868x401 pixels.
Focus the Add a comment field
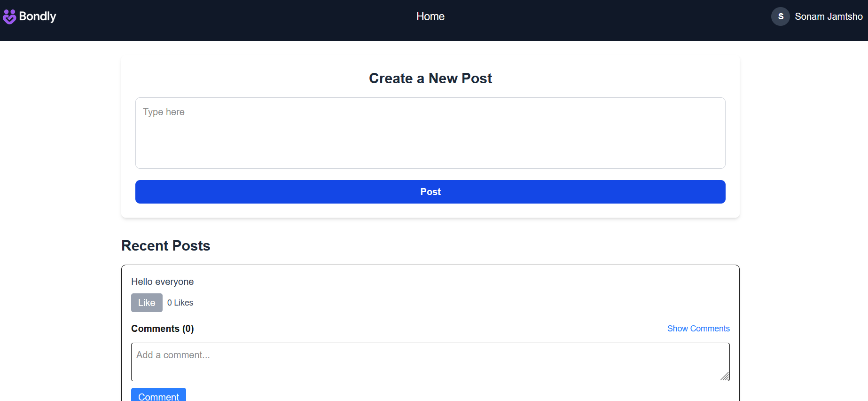point(430,362)
